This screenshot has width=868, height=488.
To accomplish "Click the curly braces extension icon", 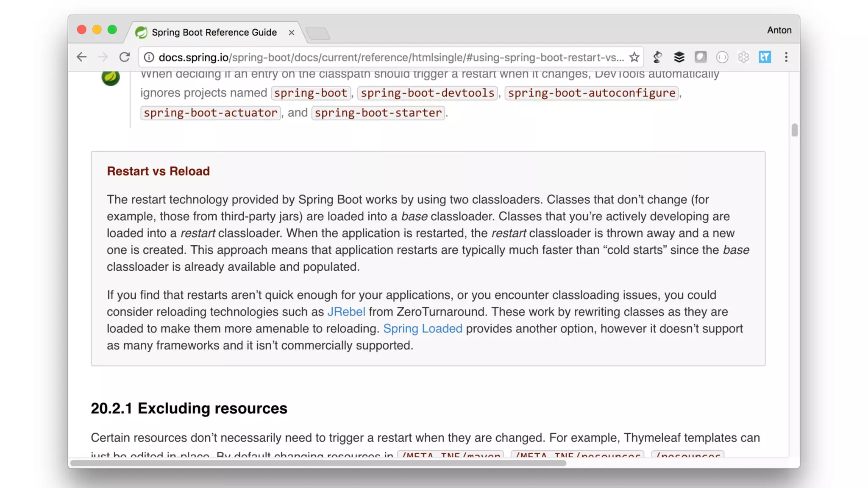I will [722, 57].
